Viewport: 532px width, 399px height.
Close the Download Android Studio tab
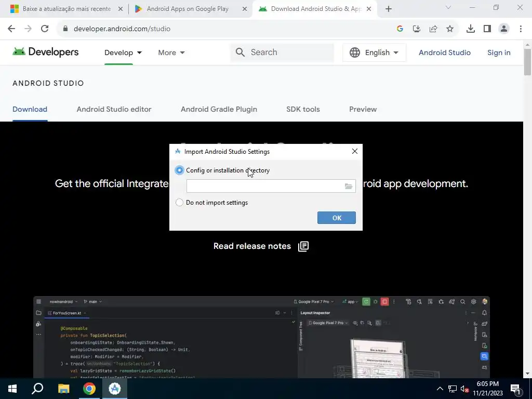369,9
